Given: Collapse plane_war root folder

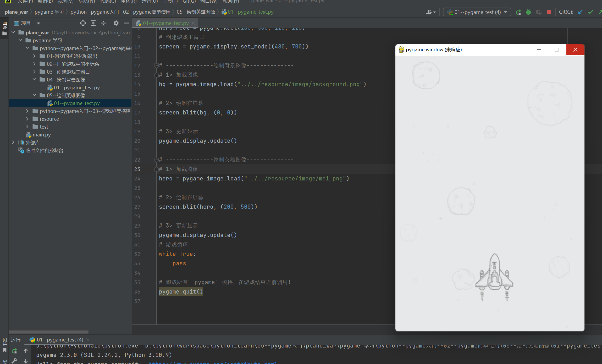Looking at the screenshot, I should [13, 32].
